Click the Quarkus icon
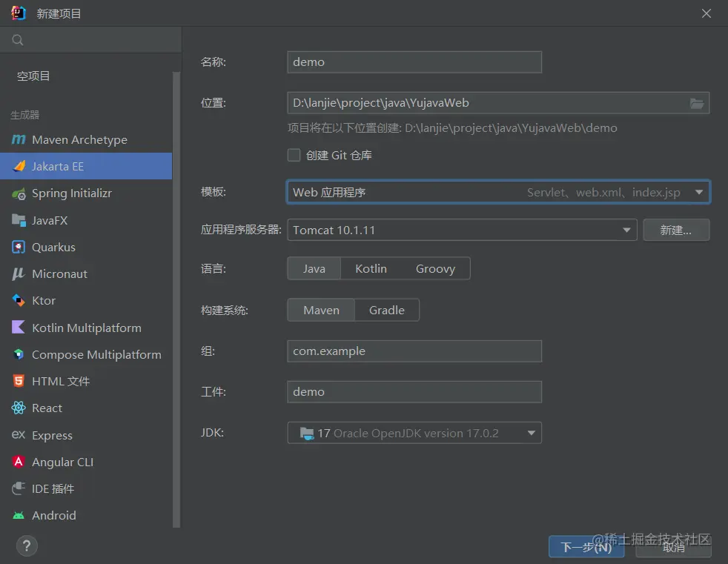 (19, 247)
